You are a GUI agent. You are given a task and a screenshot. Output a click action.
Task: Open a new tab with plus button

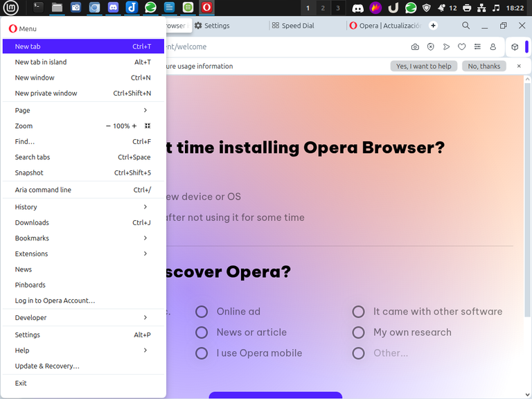(433, 26)
